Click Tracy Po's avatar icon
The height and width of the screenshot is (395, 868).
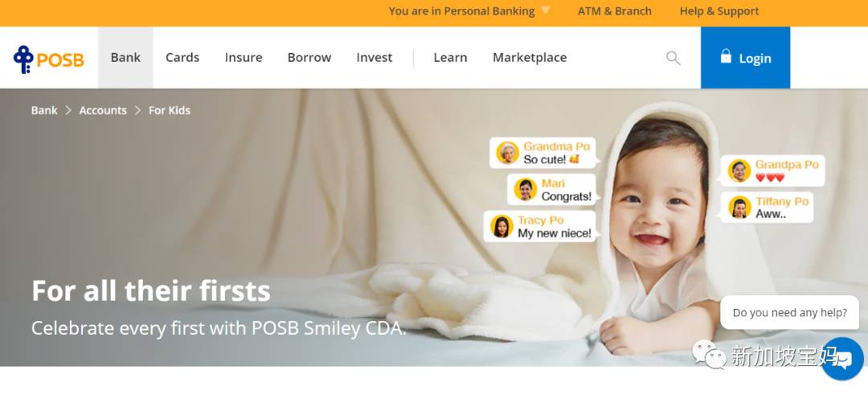coord(501,227)
